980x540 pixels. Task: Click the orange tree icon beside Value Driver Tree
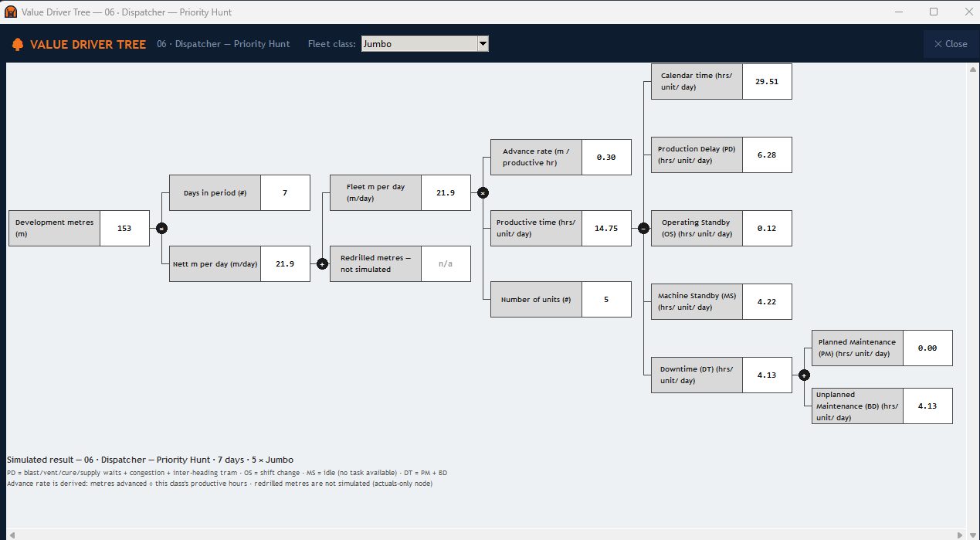(x=18, y=44)
